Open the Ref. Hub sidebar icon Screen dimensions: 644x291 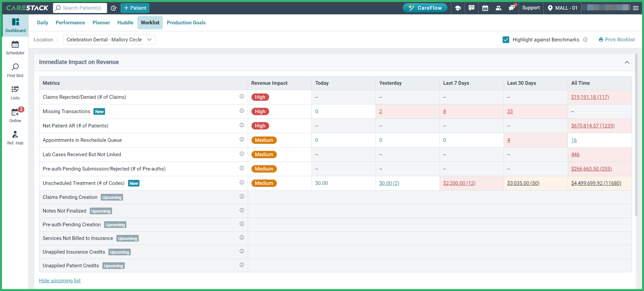click(15, 138)
